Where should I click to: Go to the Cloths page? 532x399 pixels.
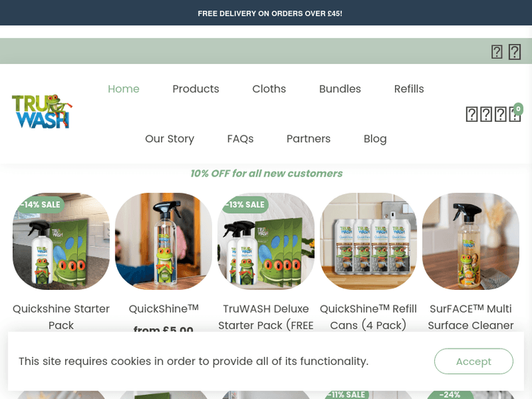(269, 89)
